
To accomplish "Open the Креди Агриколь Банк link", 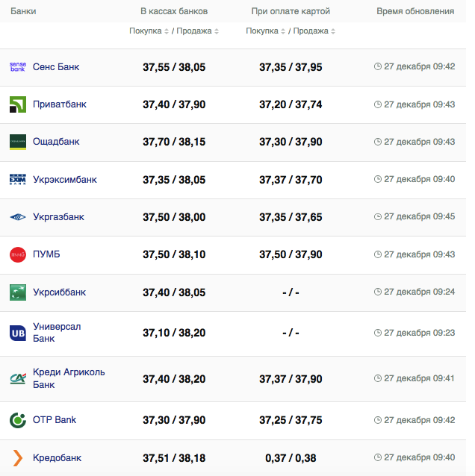I will coord(69,378).
